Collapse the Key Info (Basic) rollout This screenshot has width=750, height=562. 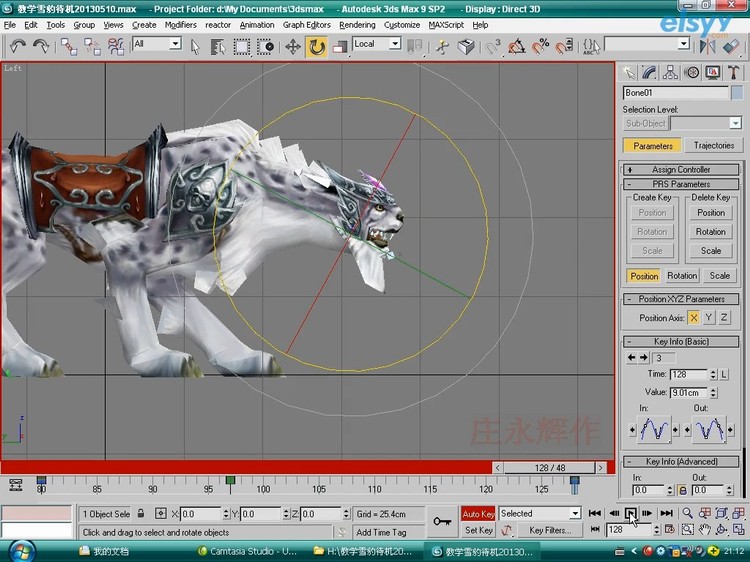(681, 342)
